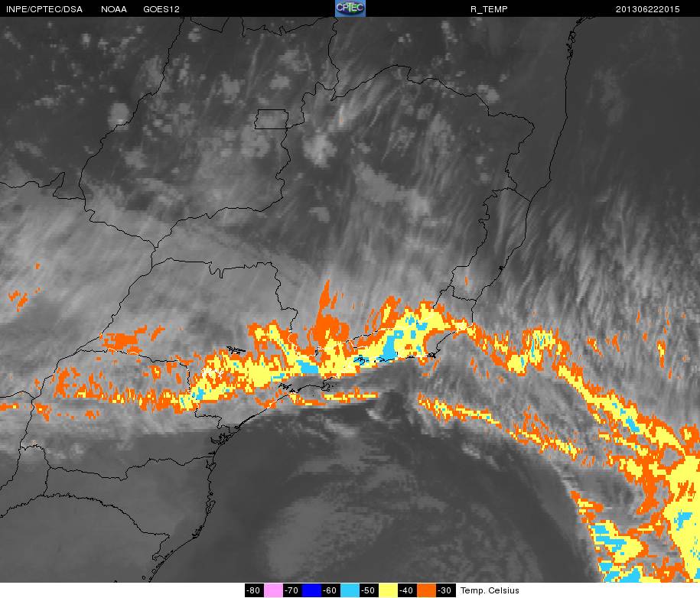This screenshot has height=598, width=700.
Task: Click the pink swatch after -80
Action: [x=274, y=590]
